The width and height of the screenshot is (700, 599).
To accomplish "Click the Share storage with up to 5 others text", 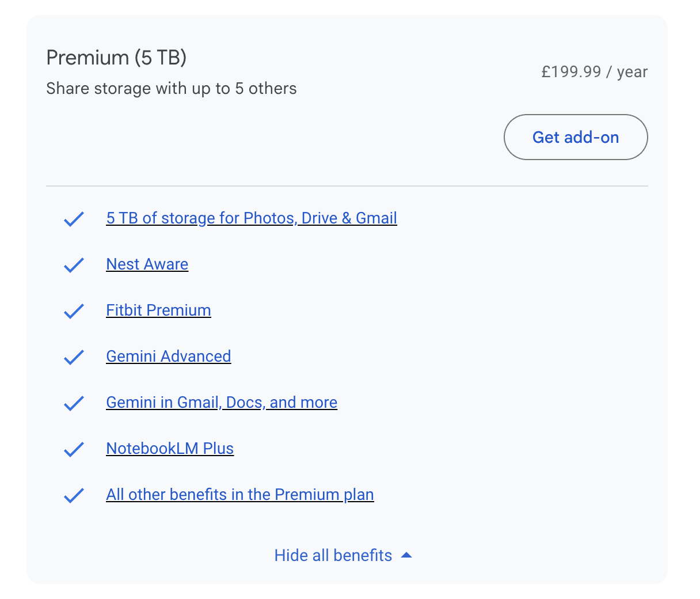I will coord(171,89).
